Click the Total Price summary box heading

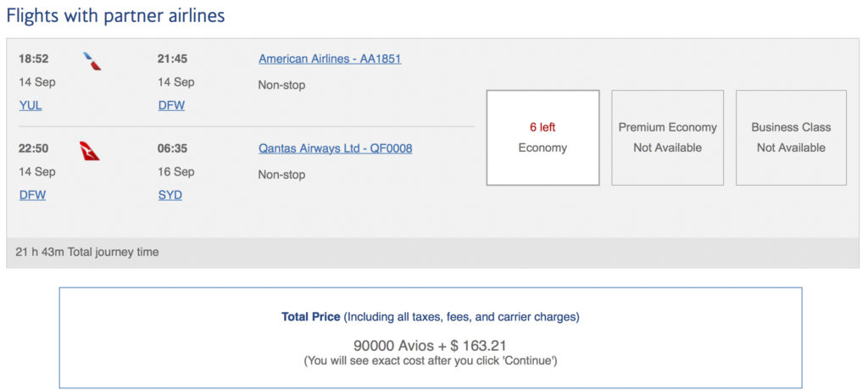click(x=430, y=316)
